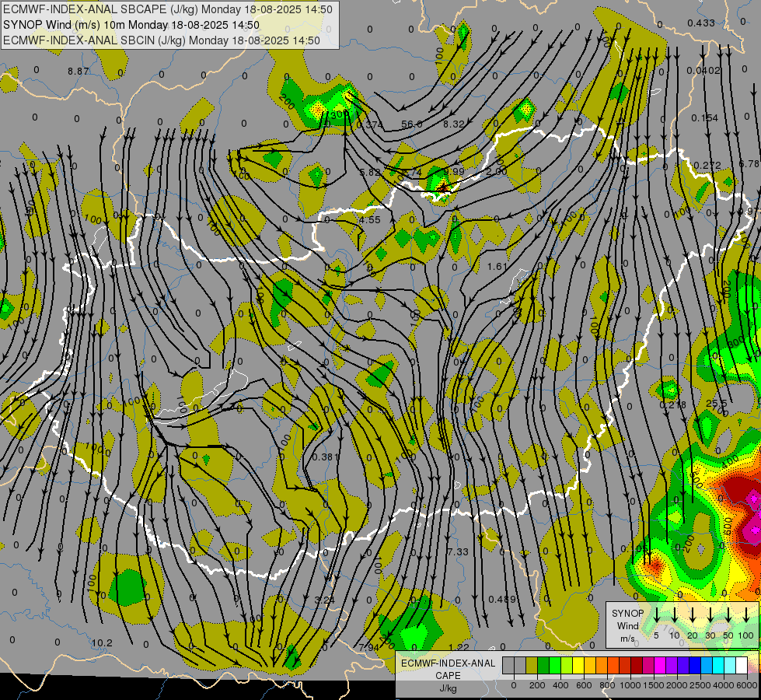
Task: Click the 2500 tick label in CAPE legend
Action: point(700,685)
